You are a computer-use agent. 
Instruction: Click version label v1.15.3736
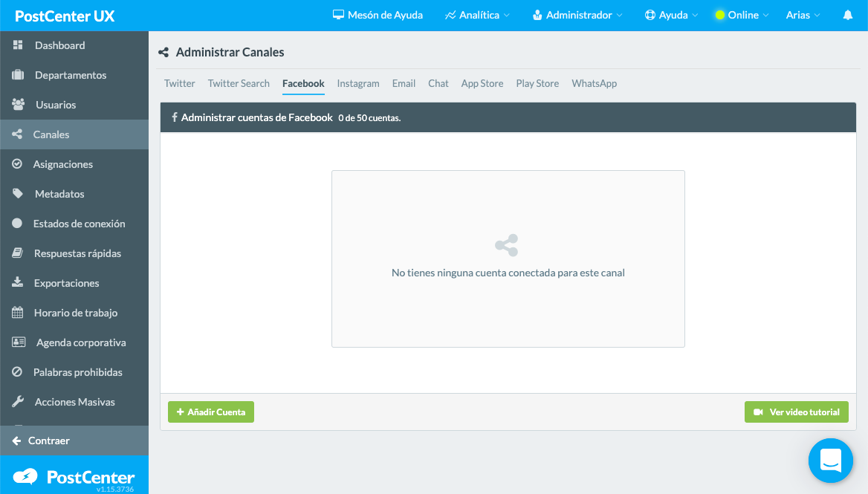pos(115,489)
